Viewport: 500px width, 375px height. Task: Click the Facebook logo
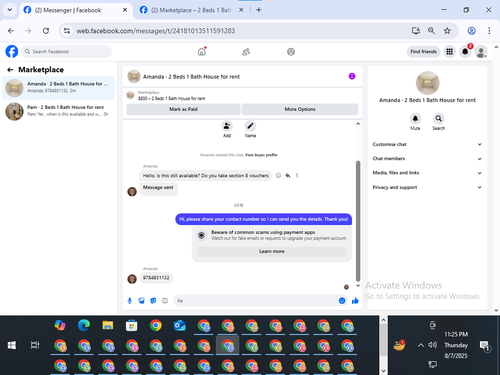click(12, 51)
